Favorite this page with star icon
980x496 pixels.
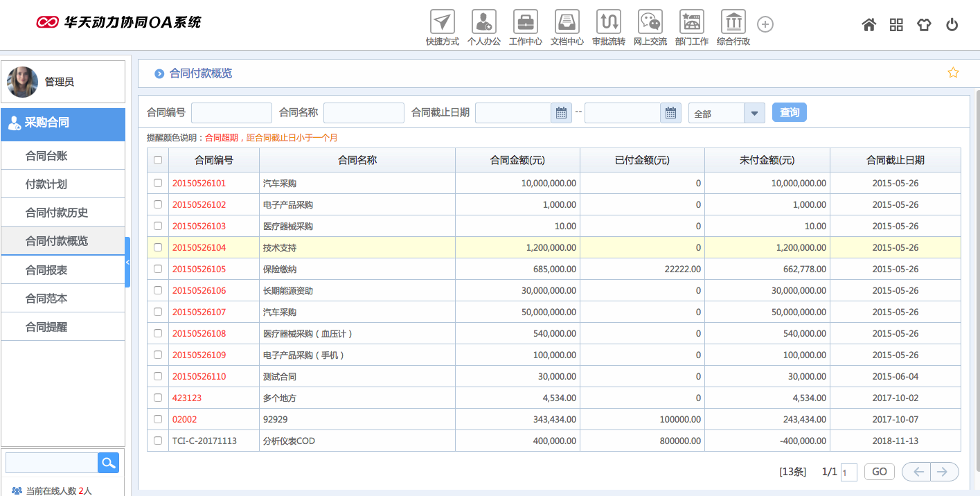pos(953,73)
